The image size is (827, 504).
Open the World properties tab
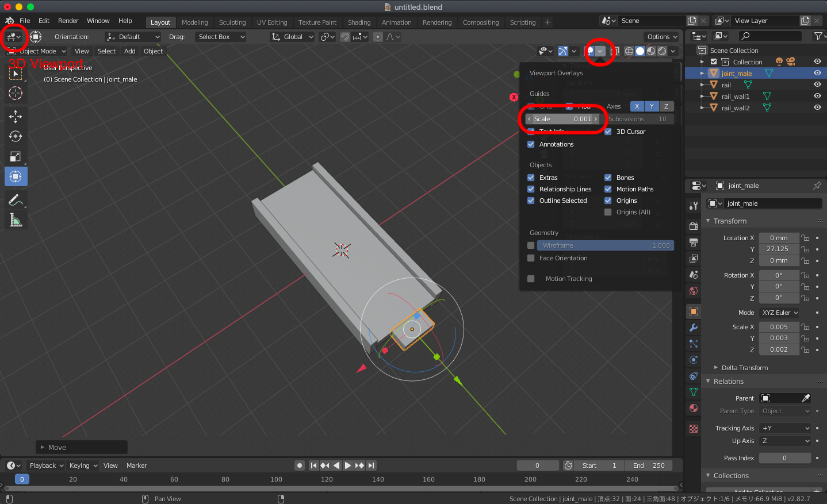(x=694, y=291)
